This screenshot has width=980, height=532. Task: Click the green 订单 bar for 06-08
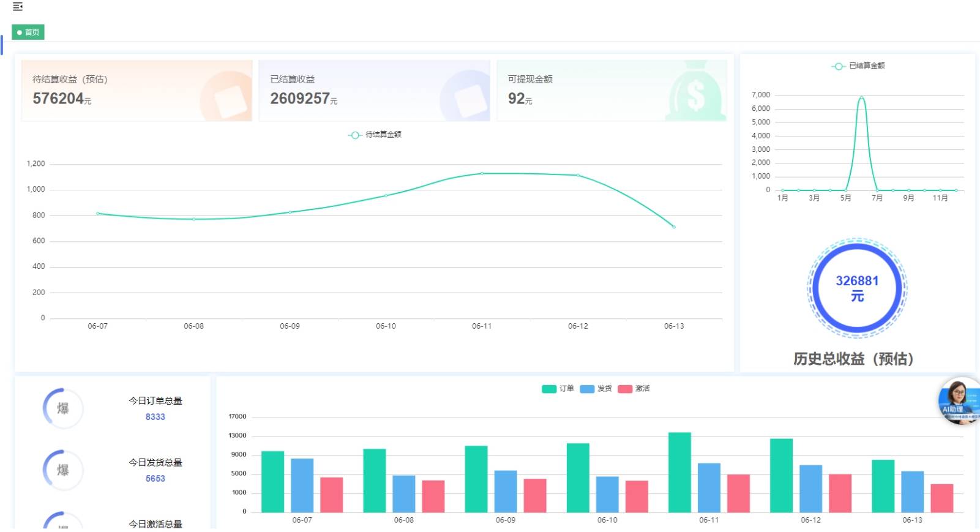coord(375,481)
